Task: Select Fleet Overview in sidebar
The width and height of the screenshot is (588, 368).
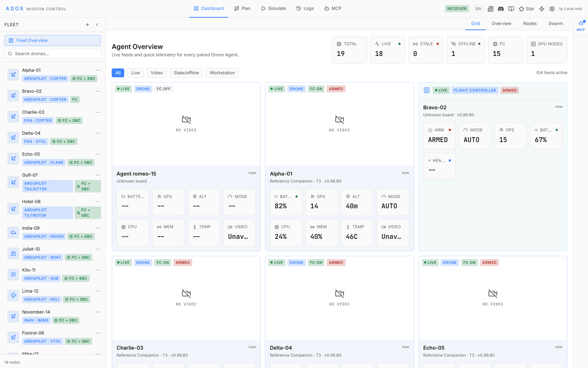Action: tap(53, 40)
